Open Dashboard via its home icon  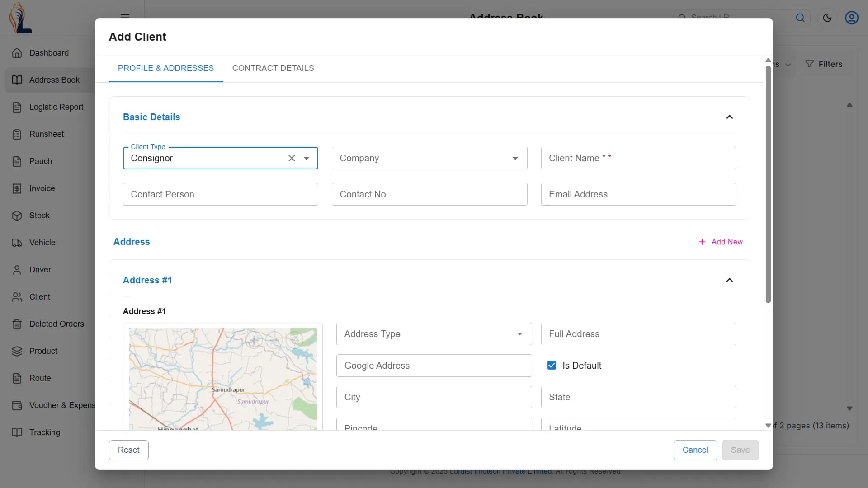[x=17, y=53]
